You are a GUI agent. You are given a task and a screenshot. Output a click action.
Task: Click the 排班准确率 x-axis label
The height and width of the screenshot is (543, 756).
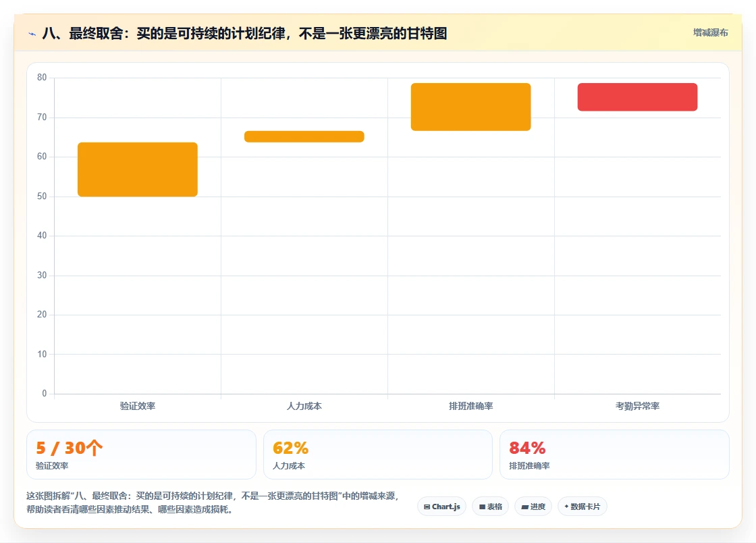[470, 406]
